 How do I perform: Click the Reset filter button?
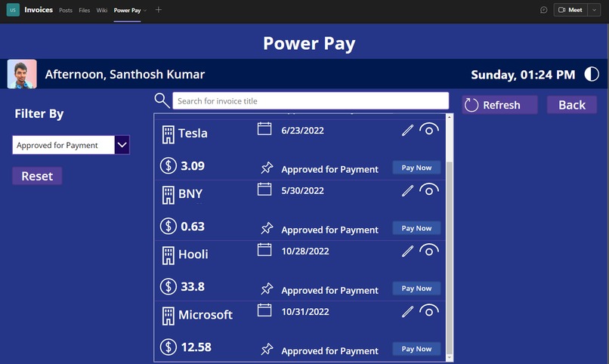(x=37, y=176)
